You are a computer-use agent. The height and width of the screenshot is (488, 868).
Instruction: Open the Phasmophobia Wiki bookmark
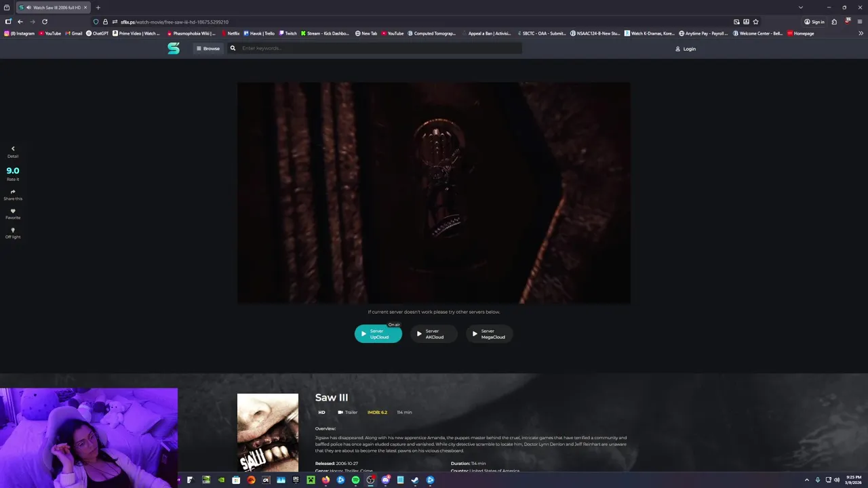tap(191, 33)
